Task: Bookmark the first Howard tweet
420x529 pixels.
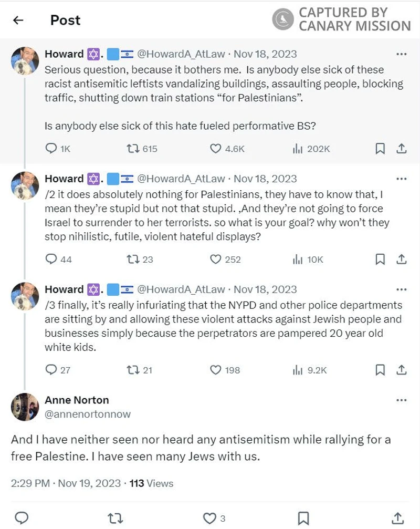Action: pos(380,149)
